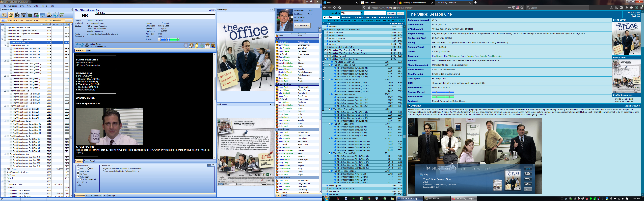The height and width of the screenshot is (201, 644).
Task: Open the Review rating dropdown arrow
Action: coord(159,39)
